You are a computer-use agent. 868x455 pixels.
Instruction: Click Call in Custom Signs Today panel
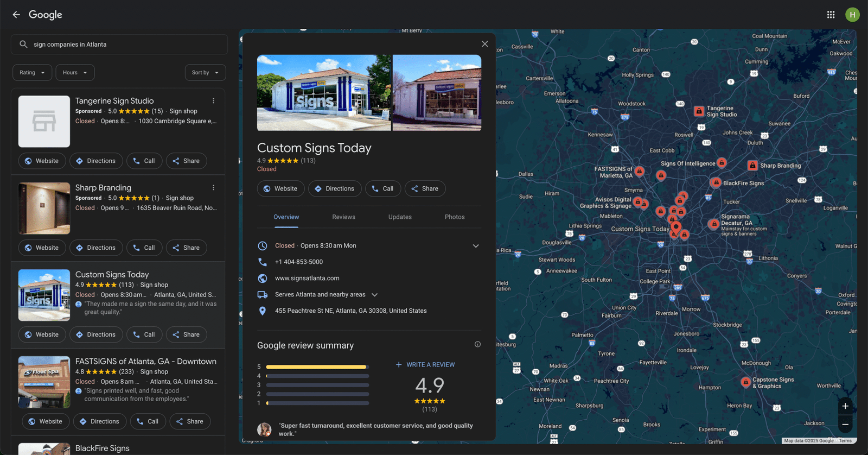(383, 189)
